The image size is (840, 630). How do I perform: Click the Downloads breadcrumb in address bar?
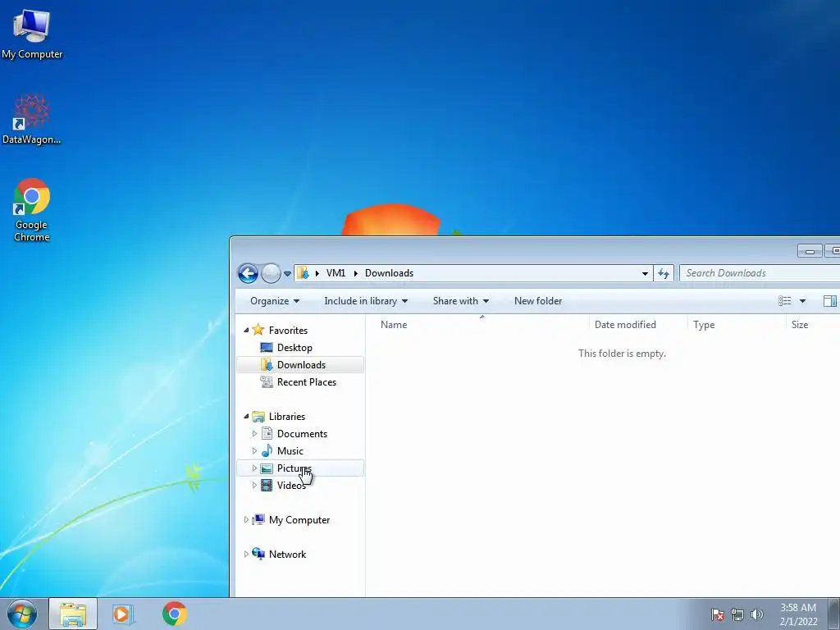pos(389,273)
